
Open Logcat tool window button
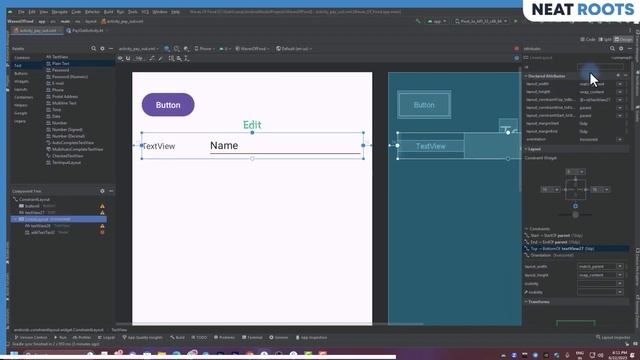106,338
